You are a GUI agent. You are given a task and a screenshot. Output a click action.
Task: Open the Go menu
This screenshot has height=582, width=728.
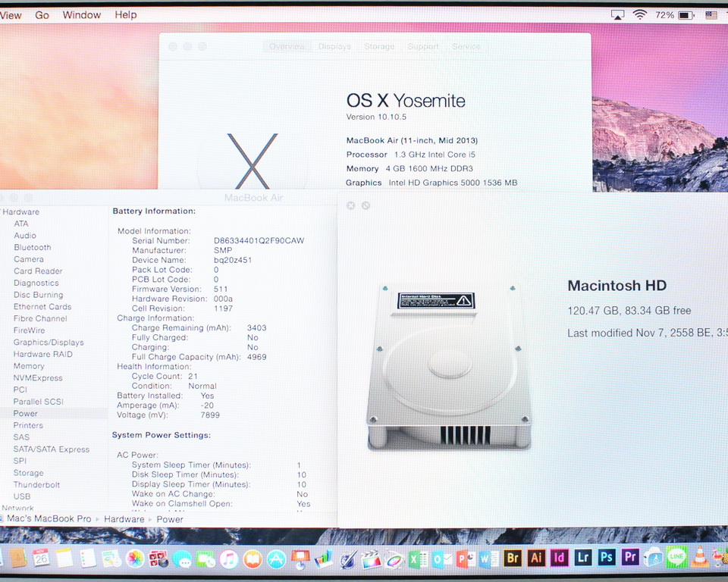pyautogui.click(x=42, y=15)
